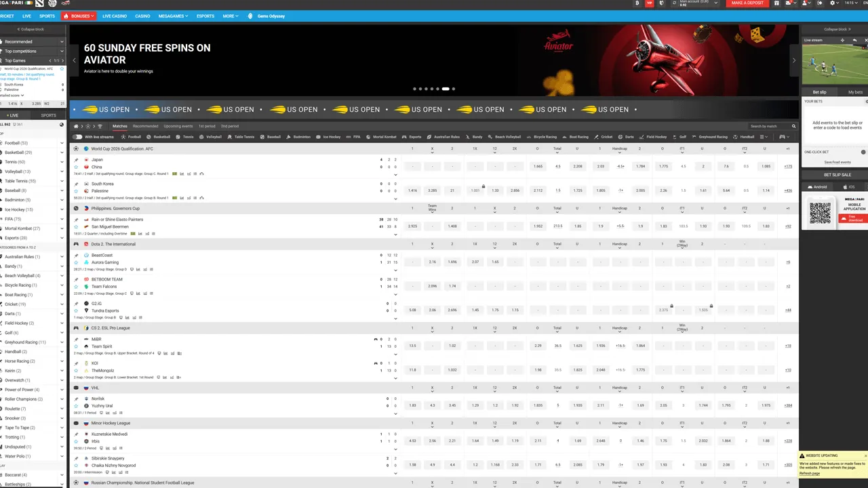Favorite the BeastCoast vs Aurora Gaming match
868x488 pixels.
pos(76,262)
